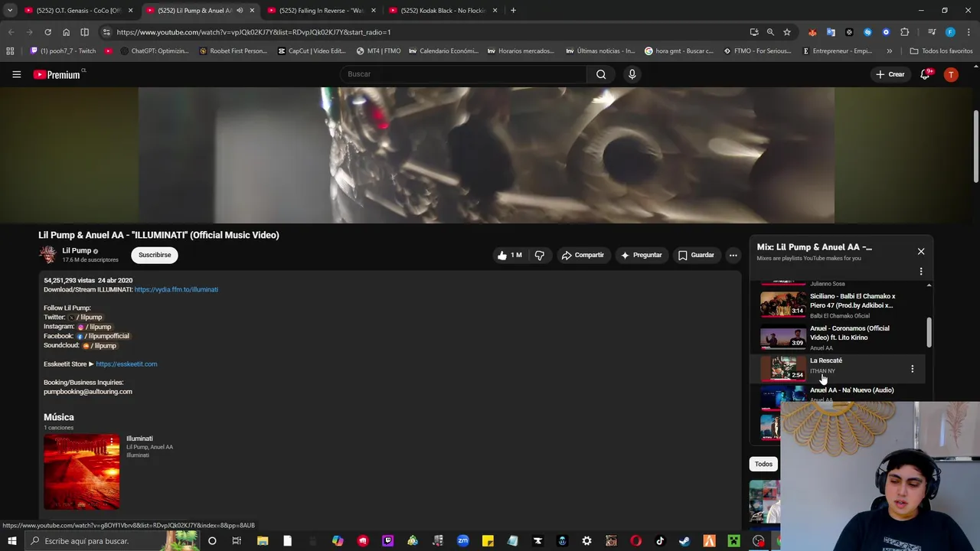Open the CapCut Video Editor bookmark
The height and width of the screenshot is (551, 980).
[x=312, y=51]
